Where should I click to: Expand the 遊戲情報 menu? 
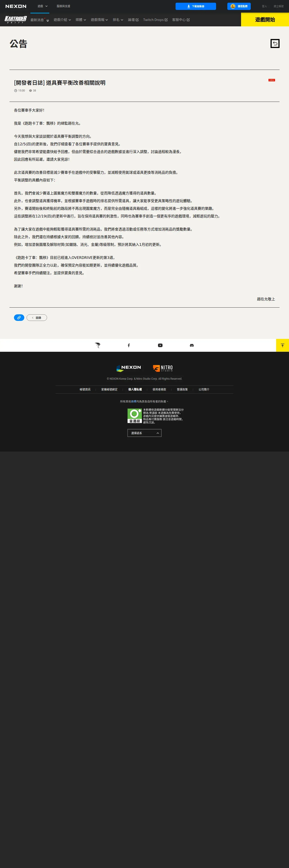[x=99, y=20]
